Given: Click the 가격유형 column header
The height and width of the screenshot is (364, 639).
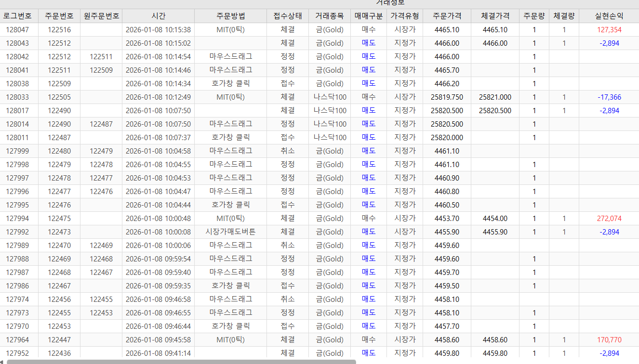Looking at the screenshot, I should point(405,16).
